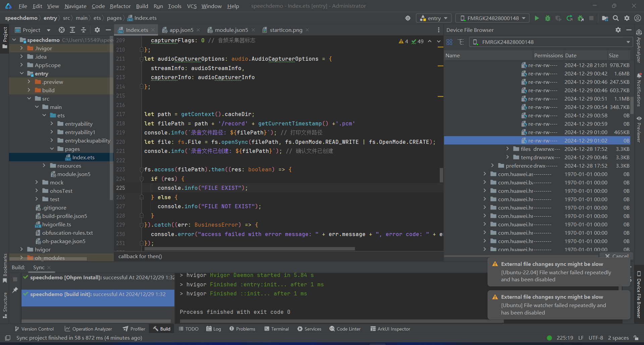Viewport: 644px width, 345px height.
Task: Jump to next highlighted error
Action: pos(438,41)
